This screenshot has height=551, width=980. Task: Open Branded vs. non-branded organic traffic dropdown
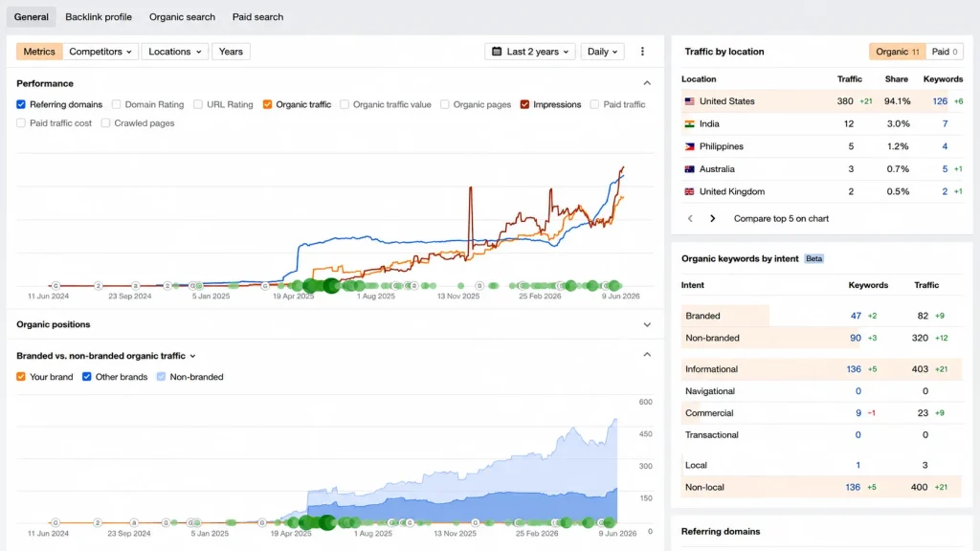(106, 356)
